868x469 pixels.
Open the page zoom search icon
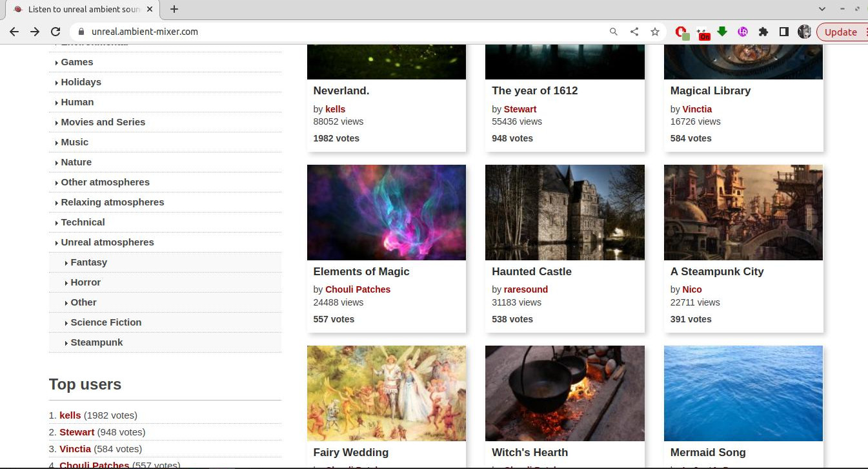click(x=614, y=32)
